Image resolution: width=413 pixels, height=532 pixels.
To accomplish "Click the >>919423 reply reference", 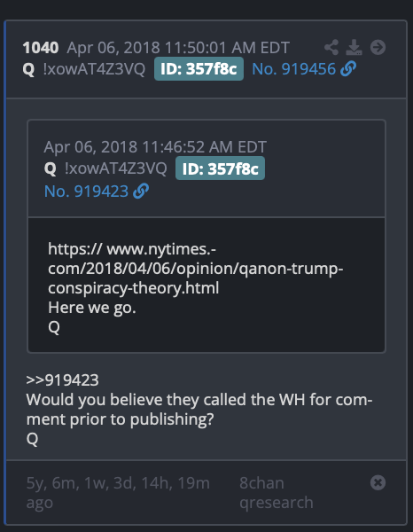I will (62, 380).
